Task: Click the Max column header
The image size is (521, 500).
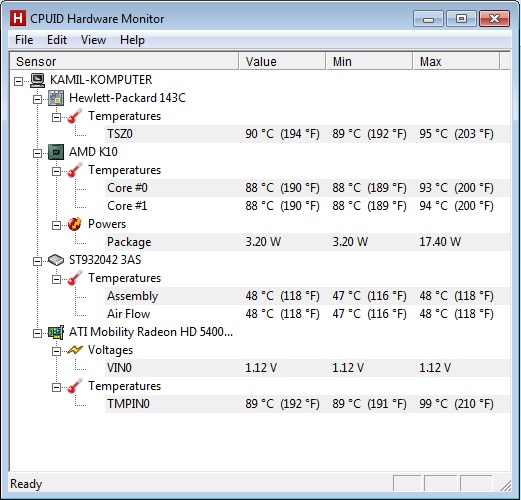Action: point(456,61)
